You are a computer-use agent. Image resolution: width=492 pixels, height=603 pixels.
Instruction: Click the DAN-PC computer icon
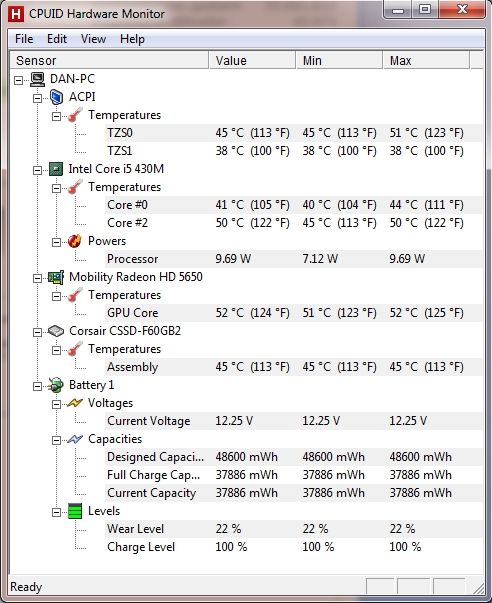pos(37,79)
